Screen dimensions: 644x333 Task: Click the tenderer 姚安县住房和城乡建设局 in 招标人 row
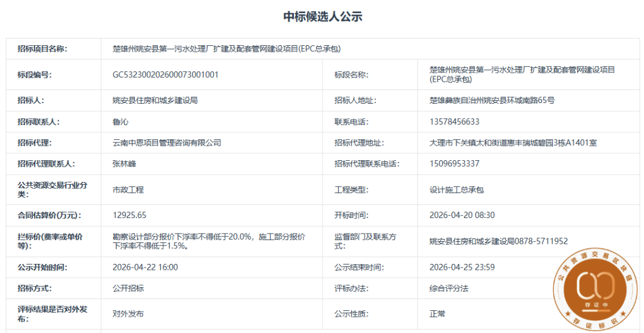155,101
